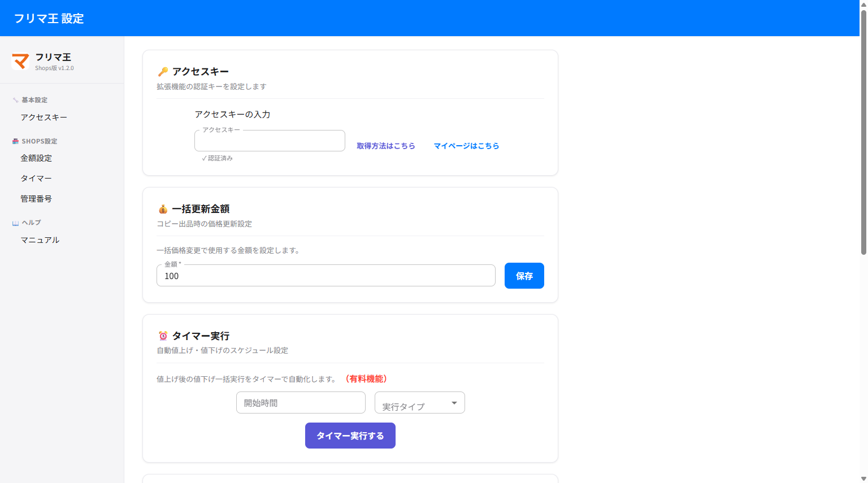Select 金額設定 in the sidebar
The image size is (868, 483).
coord(37,158)
